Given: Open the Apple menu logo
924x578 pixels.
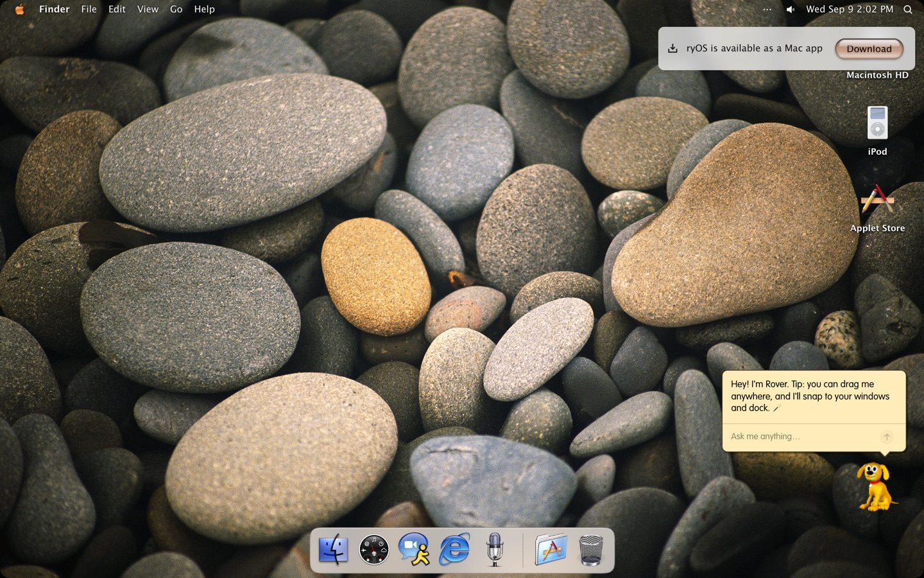Looking at the screenshot, I should 20,9.
